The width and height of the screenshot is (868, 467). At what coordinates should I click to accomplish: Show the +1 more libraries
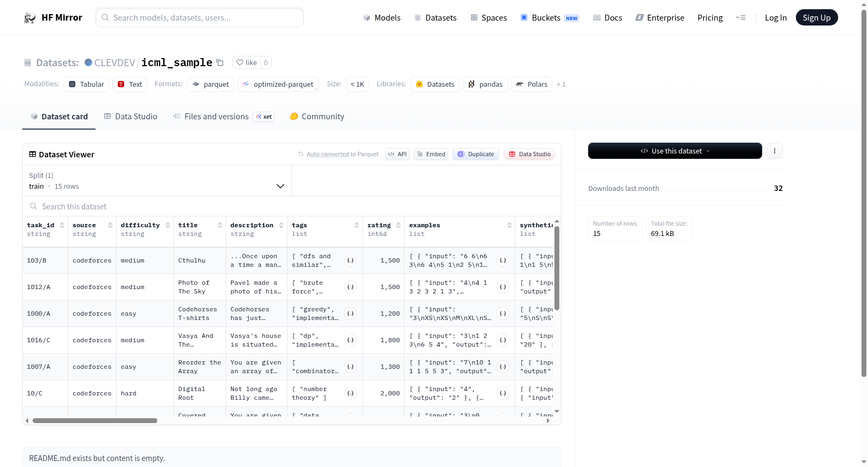pyautogui.click(x=561, y=84)
